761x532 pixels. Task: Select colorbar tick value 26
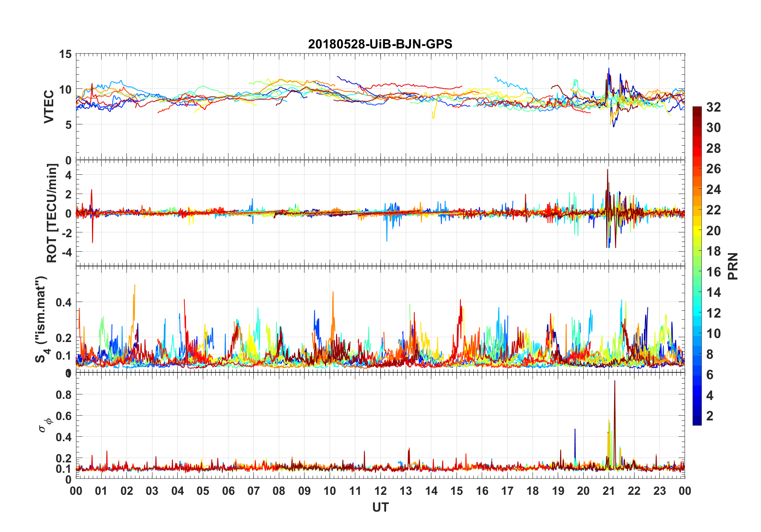pyautogui.click(x=713, y=169)
